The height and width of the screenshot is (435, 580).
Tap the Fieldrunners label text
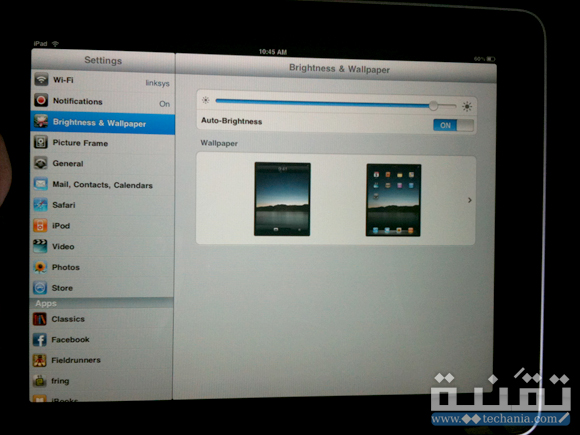(x=76, y=360)
